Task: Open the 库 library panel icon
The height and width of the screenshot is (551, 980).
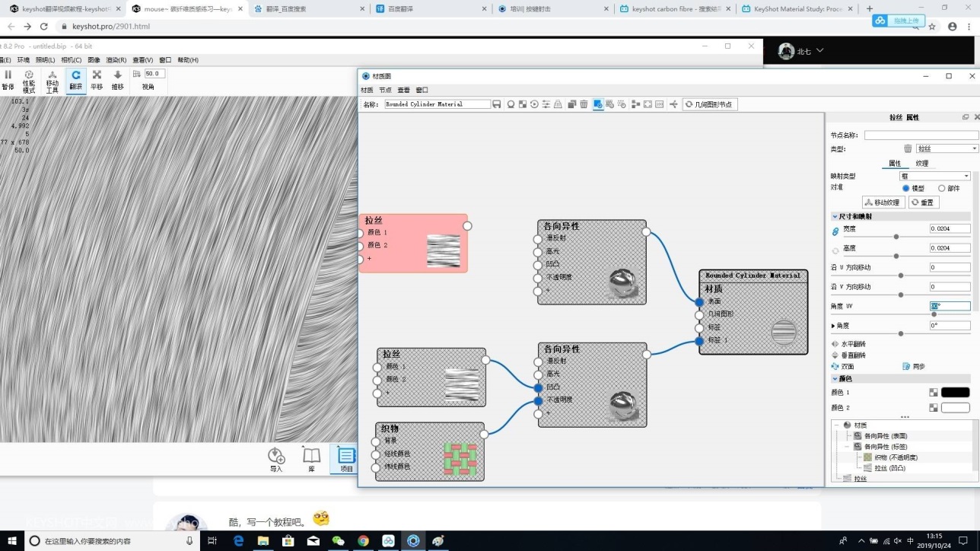Action: coord(311,460)
